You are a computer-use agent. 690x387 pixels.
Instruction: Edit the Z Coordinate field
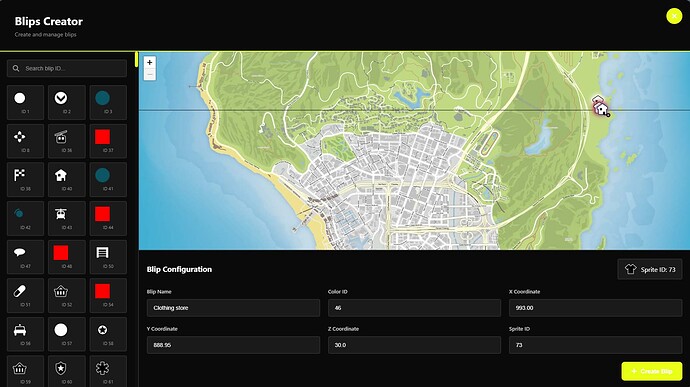(x=414, y=345)
